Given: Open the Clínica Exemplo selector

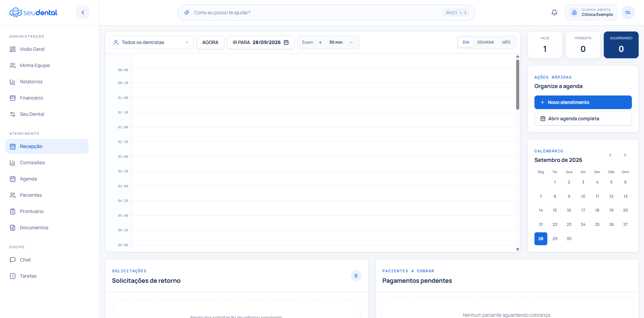Looking at the screenshot, I should click(x=591, y=13).
